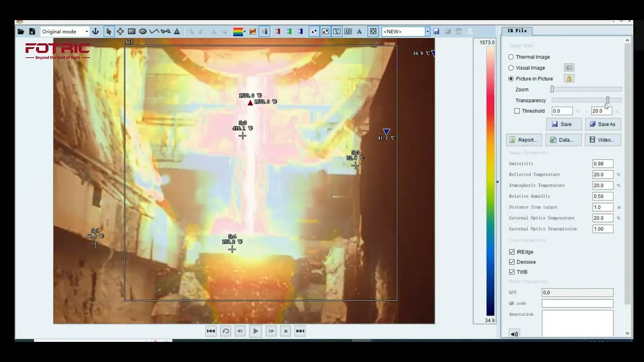Select the rectangle area tool

click(131, 32)
